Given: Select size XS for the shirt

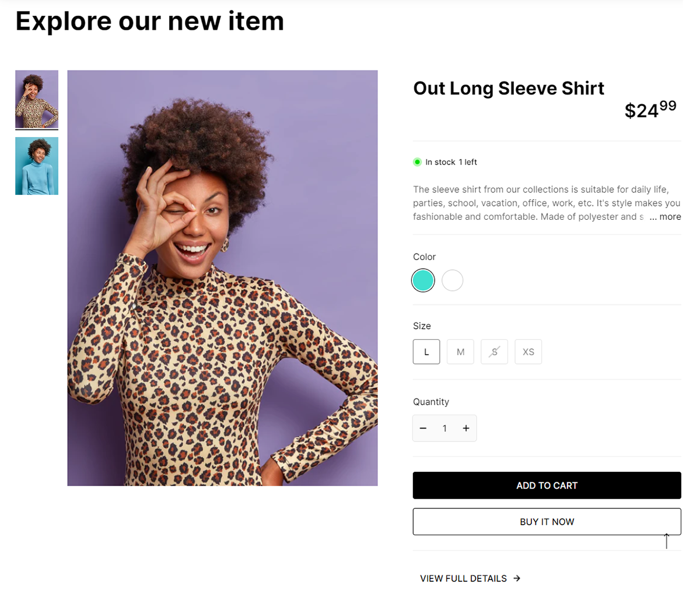Looking at the screenshot, I should tap(528, 352).
